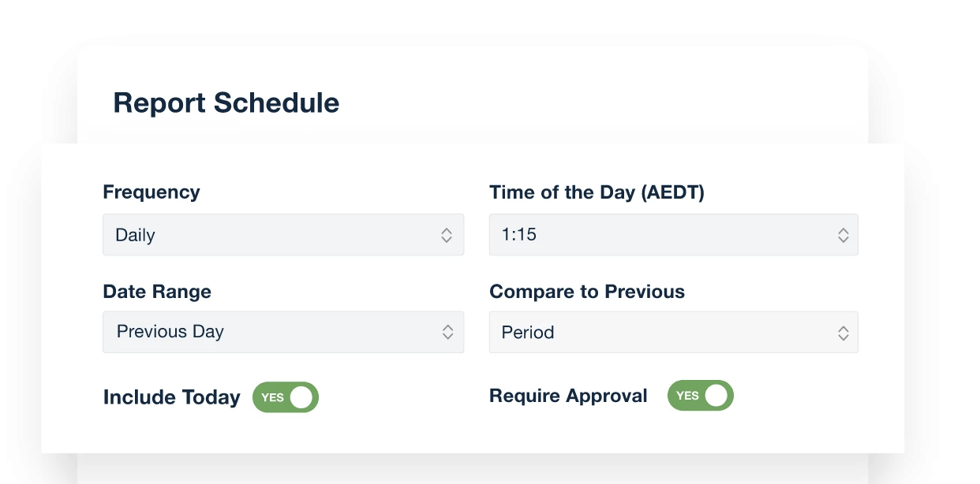Open the Time of the Day dropdown
The height and width of the screenshot is (484, 980).
(674, 235)
